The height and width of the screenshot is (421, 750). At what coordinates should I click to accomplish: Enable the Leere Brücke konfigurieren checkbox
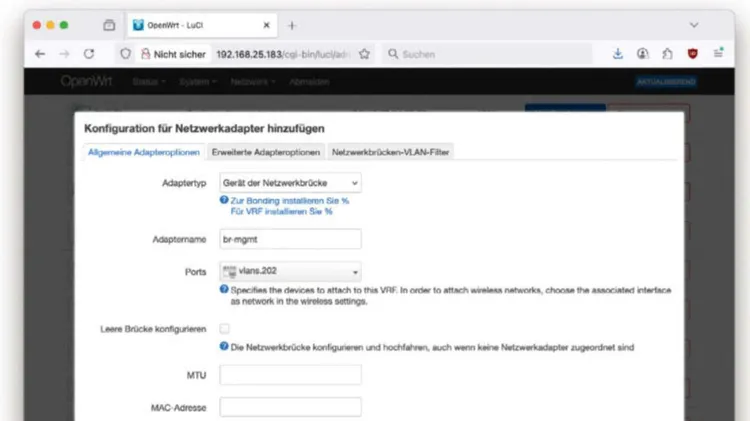(x=225, y=328)
